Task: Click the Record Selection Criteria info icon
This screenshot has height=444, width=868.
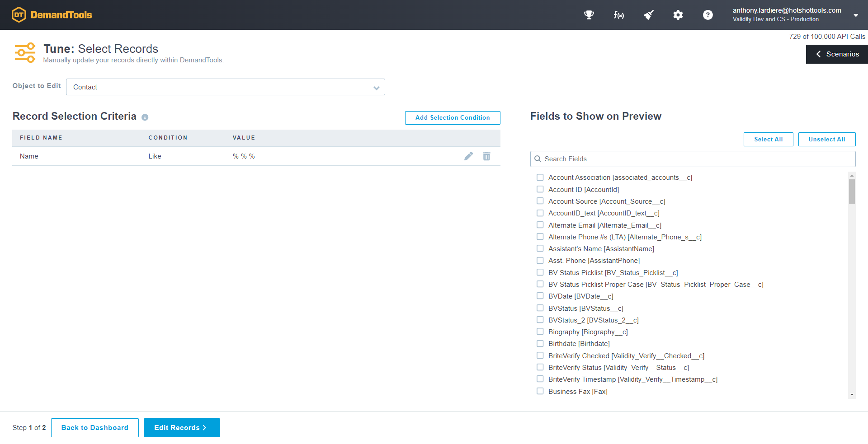Action: [145, 117]
